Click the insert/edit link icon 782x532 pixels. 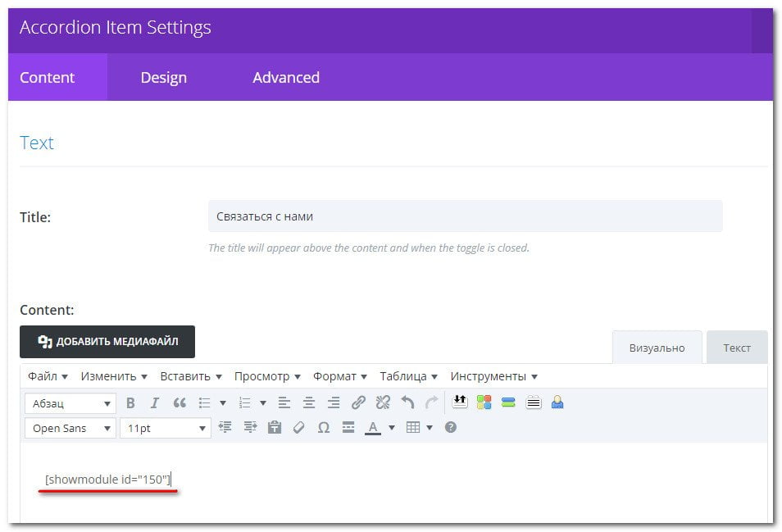point(358,403)
